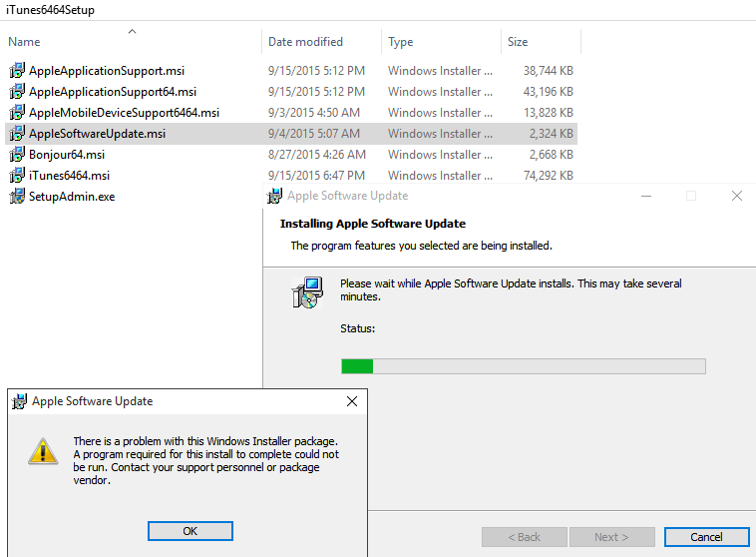The image size is (756, 557).
Task: Click the Windows Installer type of Bonjour64.msi
Action: tap(440, 155)
